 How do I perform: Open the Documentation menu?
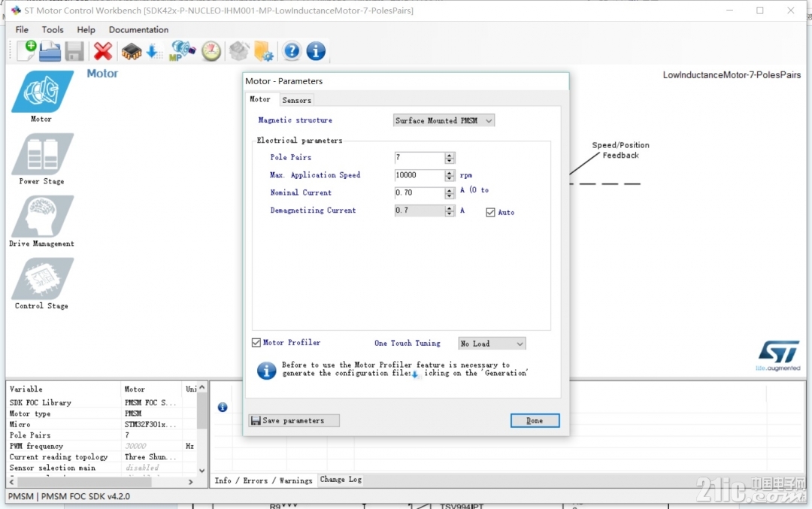click(x=138, y=29)
